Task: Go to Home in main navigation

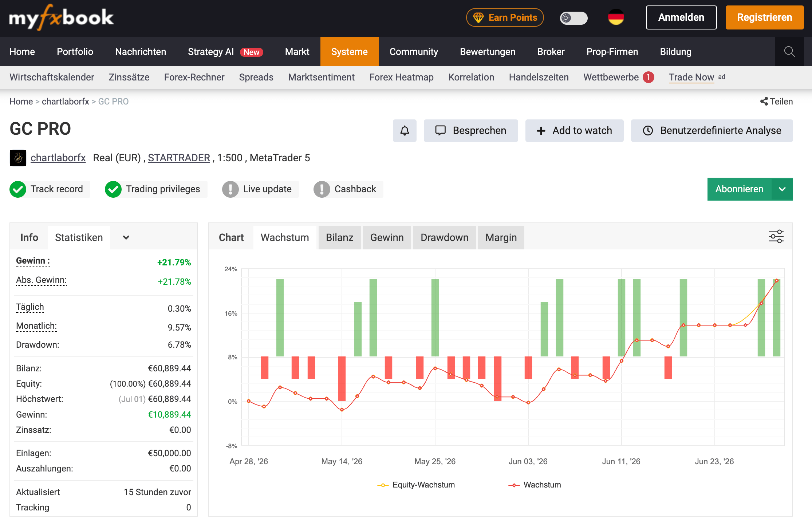Action: coord(22,52)
